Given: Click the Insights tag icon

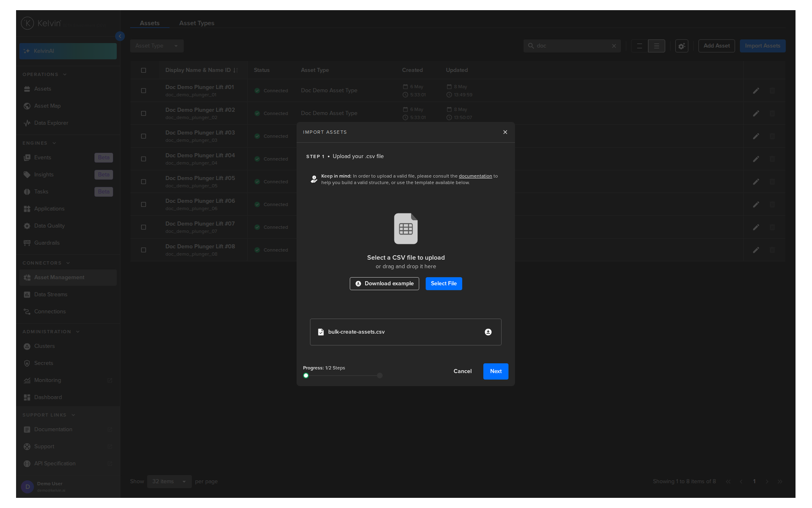Looking at the screenshot, I should (27, 174).
